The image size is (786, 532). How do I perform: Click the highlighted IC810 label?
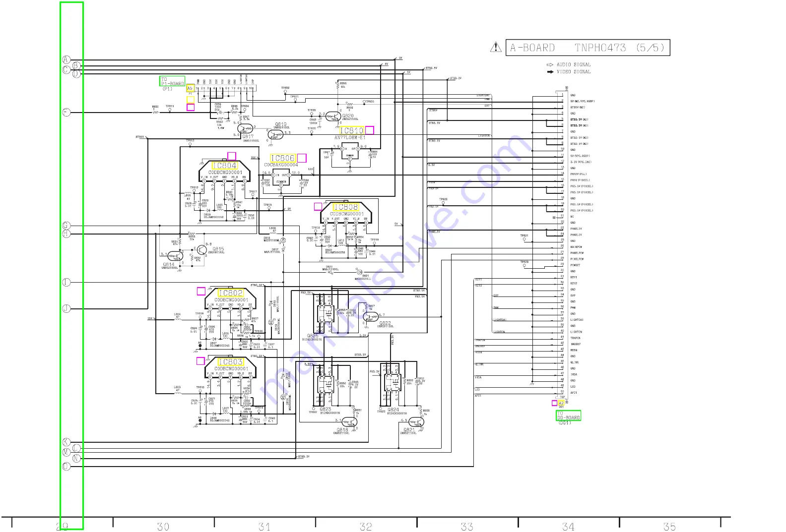[x=351, y=130]
